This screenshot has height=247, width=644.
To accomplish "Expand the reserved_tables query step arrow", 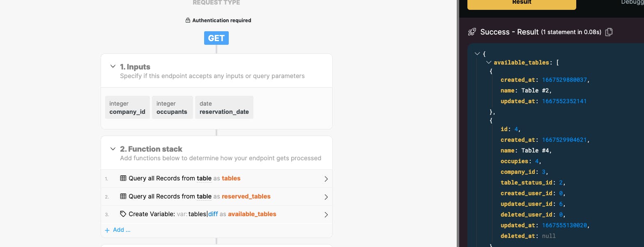I will click(326, 197).
